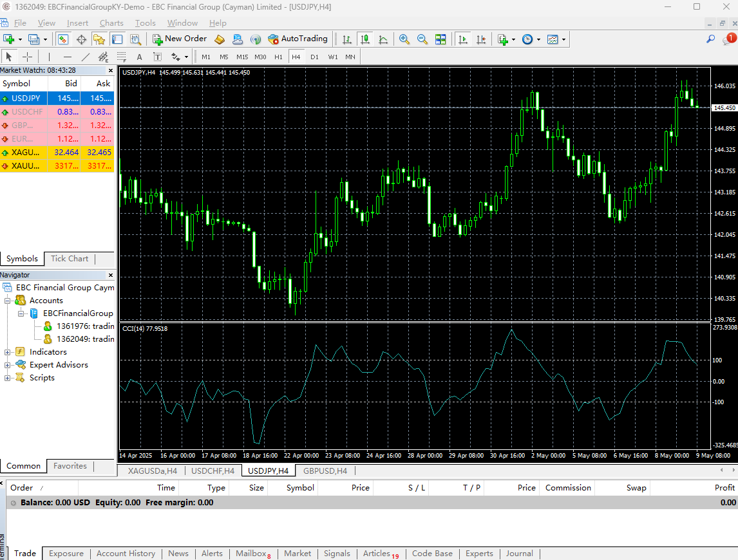Image resolution: width=738 pixels, height=560 pixels.
Task: Open the New Chart dropdown arrow
Action: (x=20, y=39)
